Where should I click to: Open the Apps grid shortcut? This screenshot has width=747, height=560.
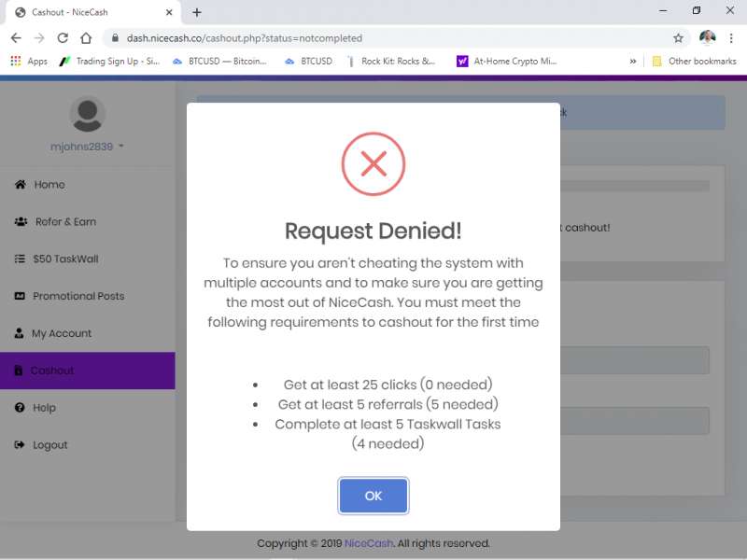(x=29, y=61)
